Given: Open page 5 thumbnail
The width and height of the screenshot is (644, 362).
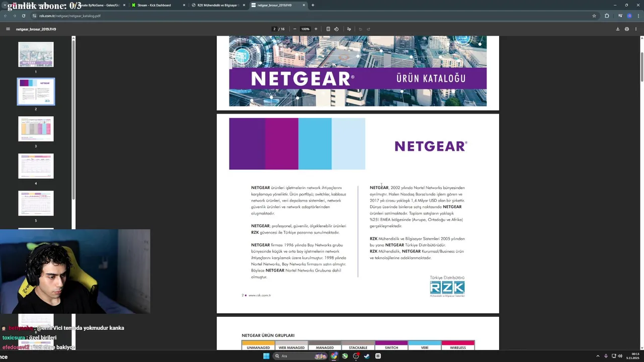Looking at the screenshot, I should 36,203.
